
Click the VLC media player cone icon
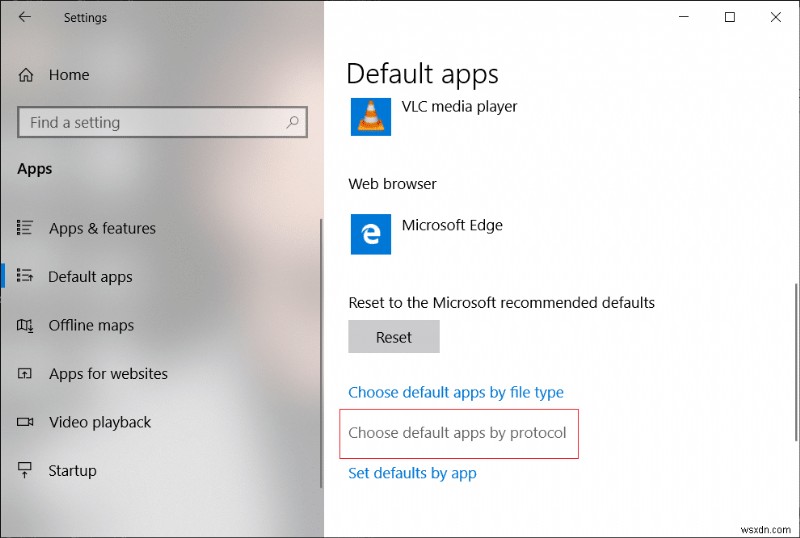click(x=371, y=117)
